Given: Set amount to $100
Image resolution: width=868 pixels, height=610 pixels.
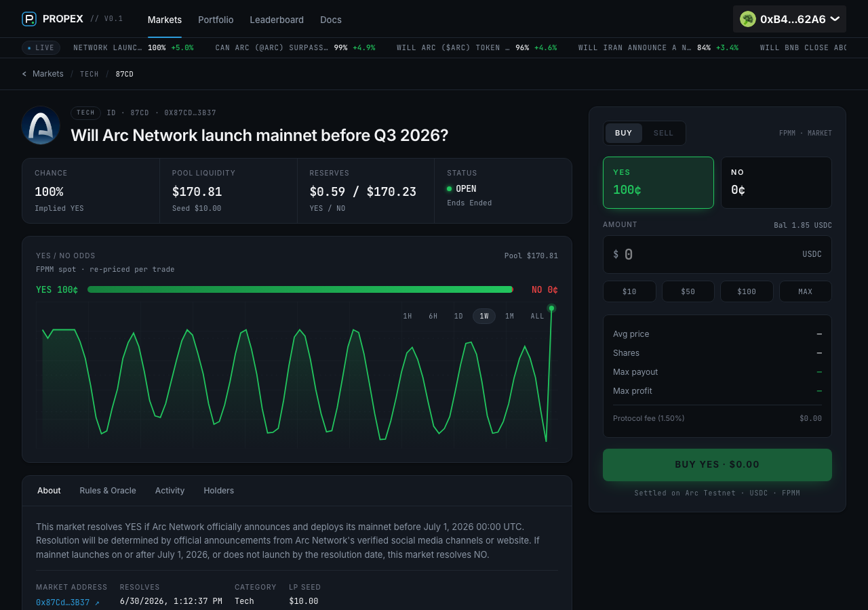Looking at the screenshot, I should [747, 291].
